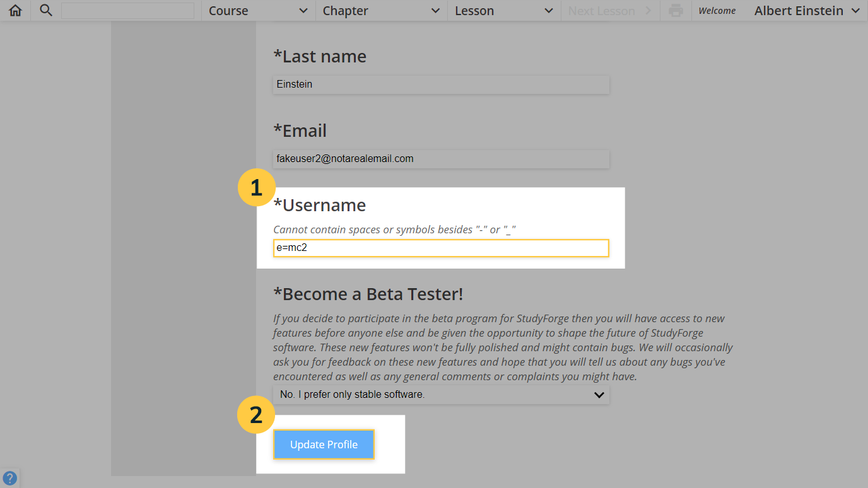Click the Welcome label in the top bar
The height and width of the screenshot is (488, 868).
click(x=717, y=11)
